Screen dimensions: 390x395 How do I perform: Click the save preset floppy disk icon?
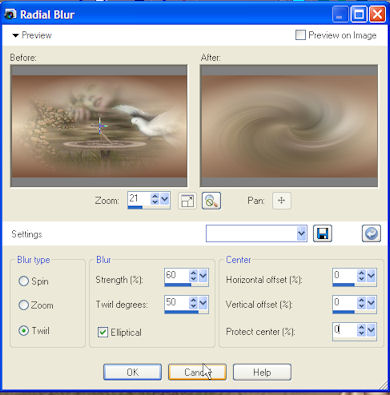[x=322, y=234]
